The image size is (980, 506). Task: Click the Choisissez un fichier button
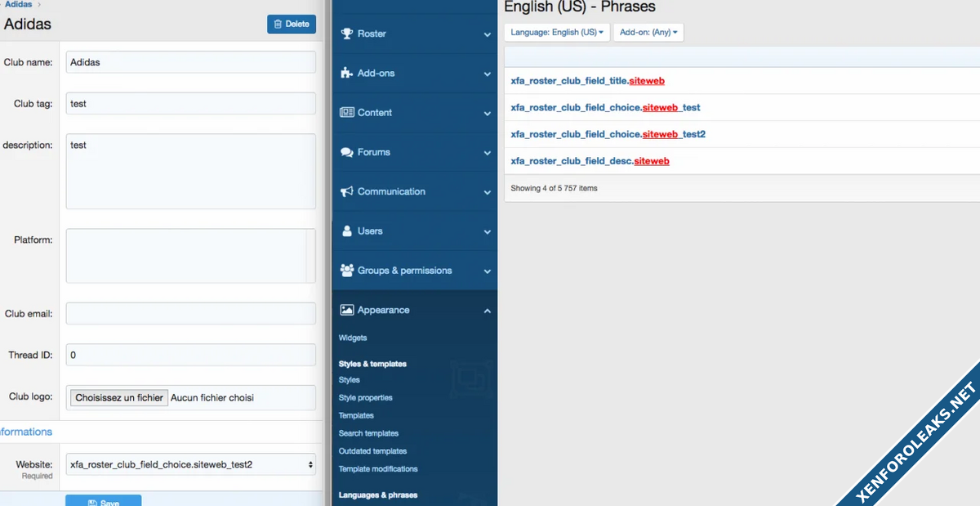(119, 397)
